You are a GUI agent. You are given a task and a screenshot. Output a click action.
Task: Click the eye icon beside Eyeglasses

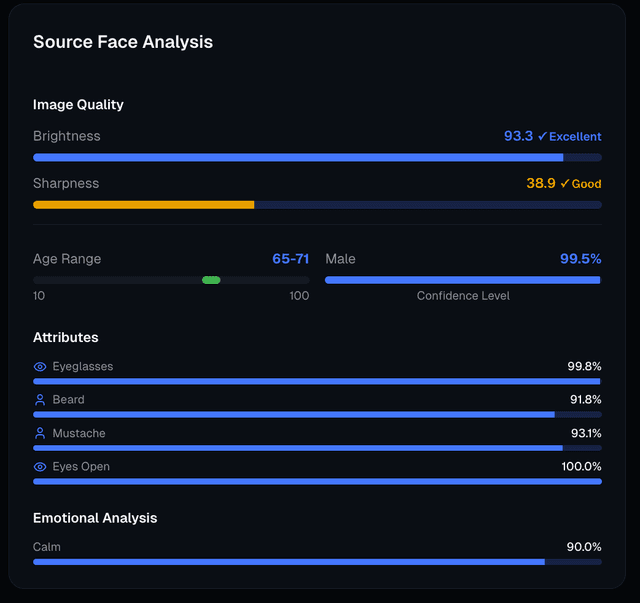click(40, 367)
